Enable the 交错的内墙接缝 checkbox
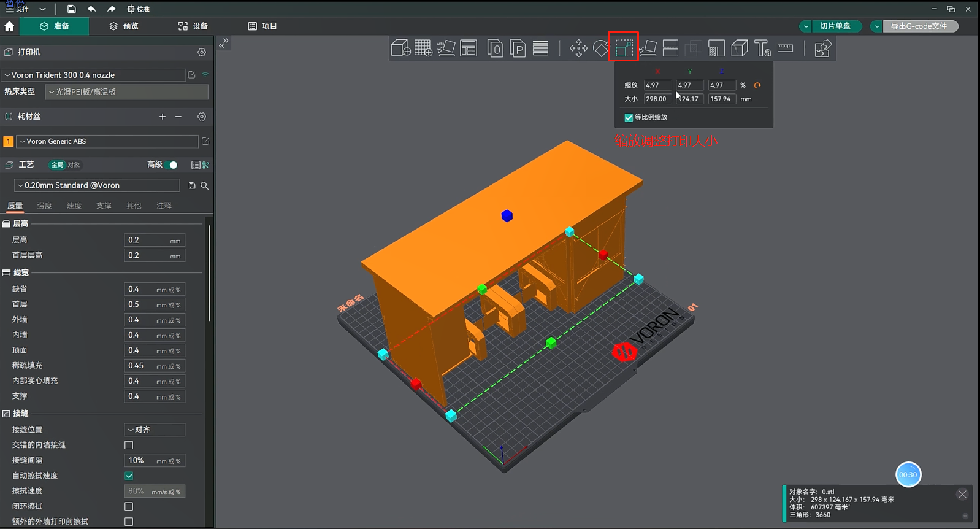 tap(129, 445)
